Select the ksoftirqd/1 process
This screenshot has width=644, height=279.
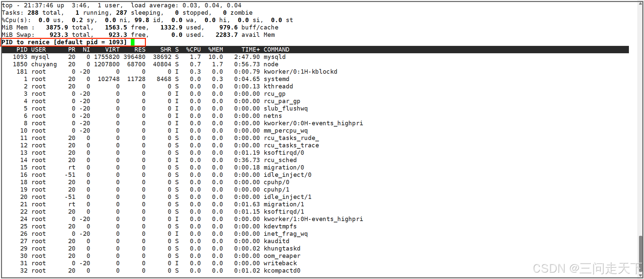[284, 212]
